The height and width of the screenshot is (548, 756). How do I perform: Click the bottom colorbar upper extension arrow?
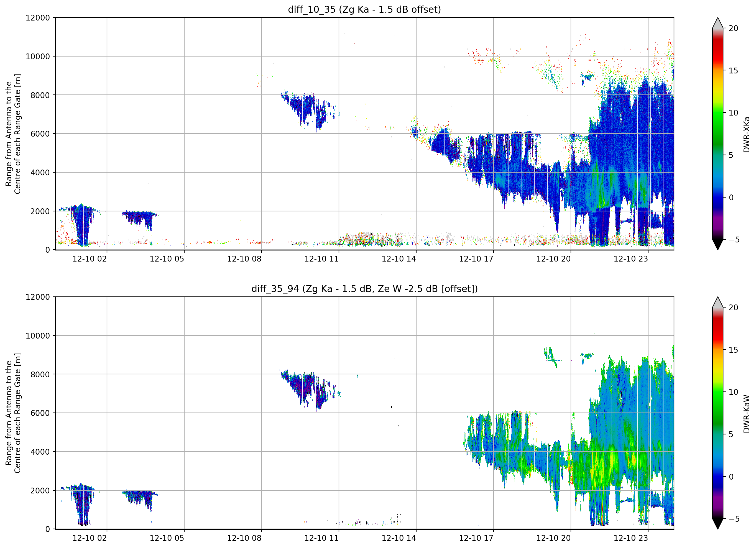pyautogui.click(x=718, y=303)
